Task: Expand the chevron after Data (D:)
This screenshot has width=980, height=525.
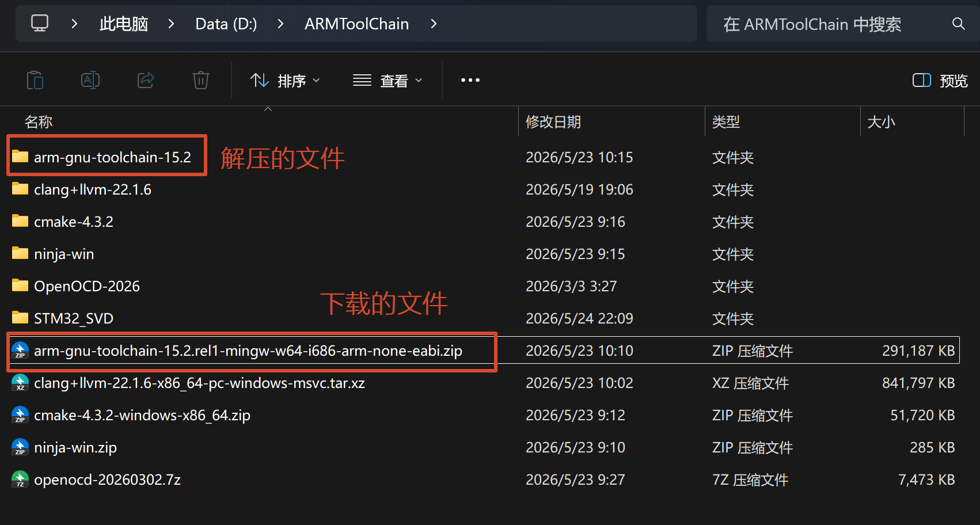Action: point(280,24)
